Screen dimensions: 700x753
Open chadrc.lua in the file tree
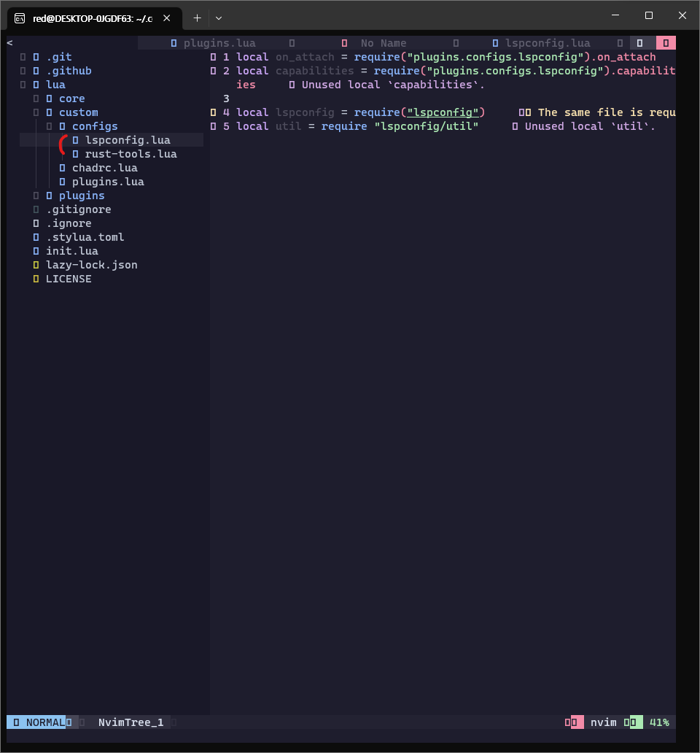(104, 168)
